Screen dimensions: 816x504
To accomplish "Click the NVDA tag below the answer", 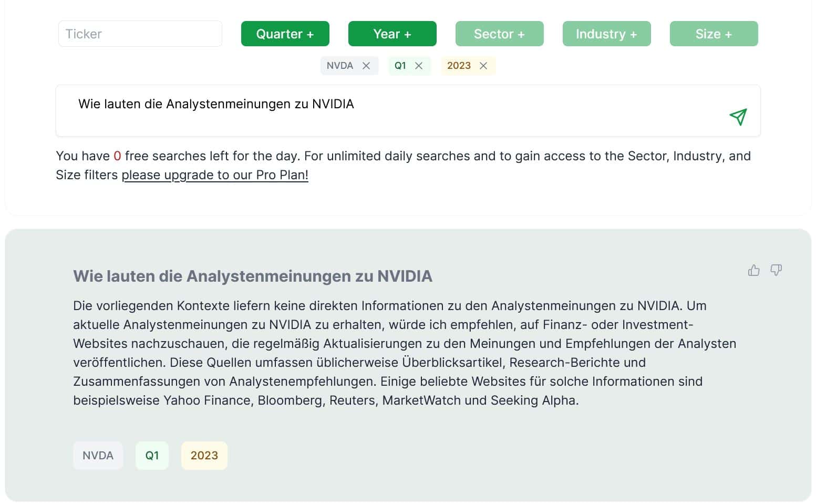I will coord(98,456).
